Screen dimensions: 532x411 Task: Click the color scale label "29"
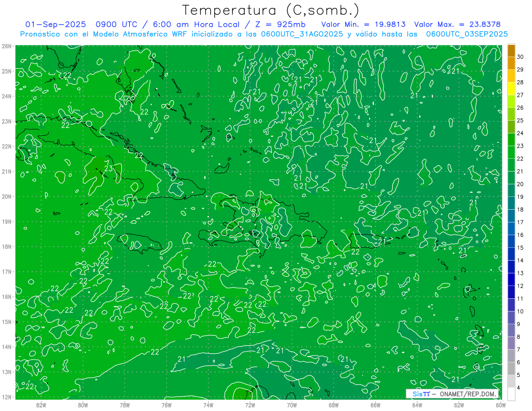(x=520, y=70)
